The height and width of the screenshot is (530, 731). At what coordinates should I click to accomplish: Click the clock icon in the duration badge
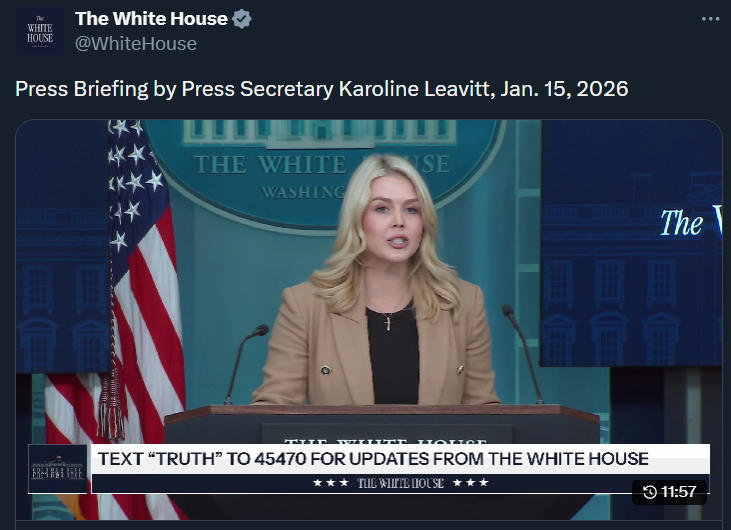click(649, 492)
